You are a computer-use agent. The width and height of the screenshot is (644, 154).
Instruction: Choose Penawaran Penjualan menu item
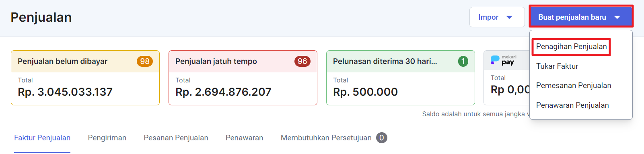tap(572, 105)
